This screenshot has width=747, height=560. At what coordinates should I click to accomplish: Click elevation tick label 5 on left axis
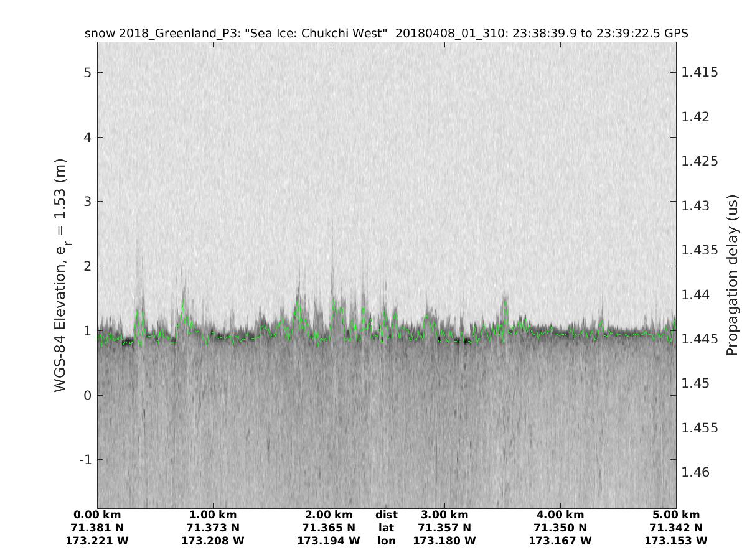point(89,73)
